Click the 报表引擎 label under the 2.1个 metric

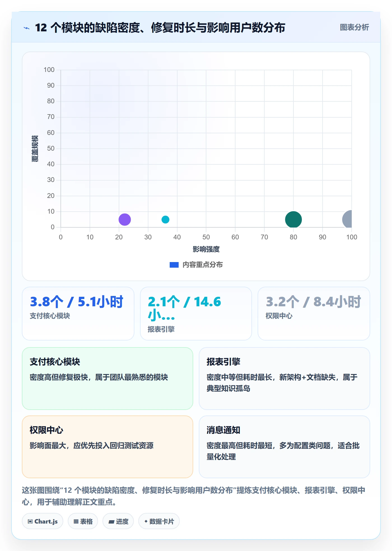click(161, 329)
